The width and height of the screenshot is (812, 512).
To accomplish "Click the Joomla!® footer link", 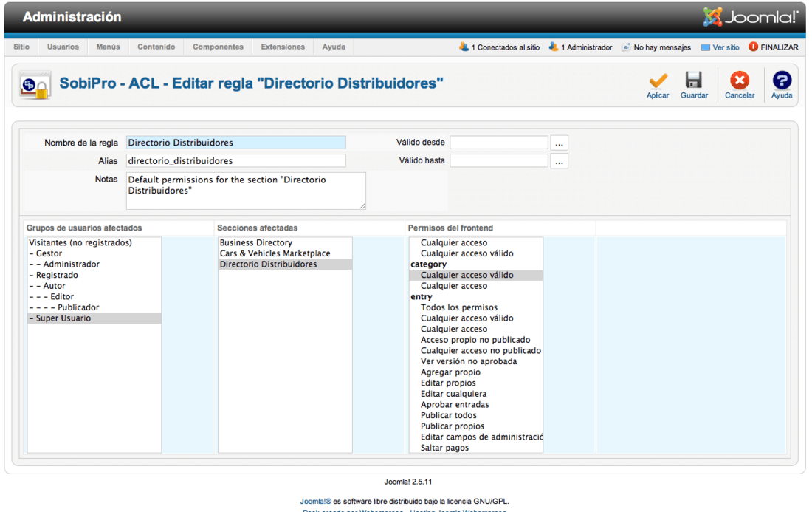I will [x=315, y=501].
